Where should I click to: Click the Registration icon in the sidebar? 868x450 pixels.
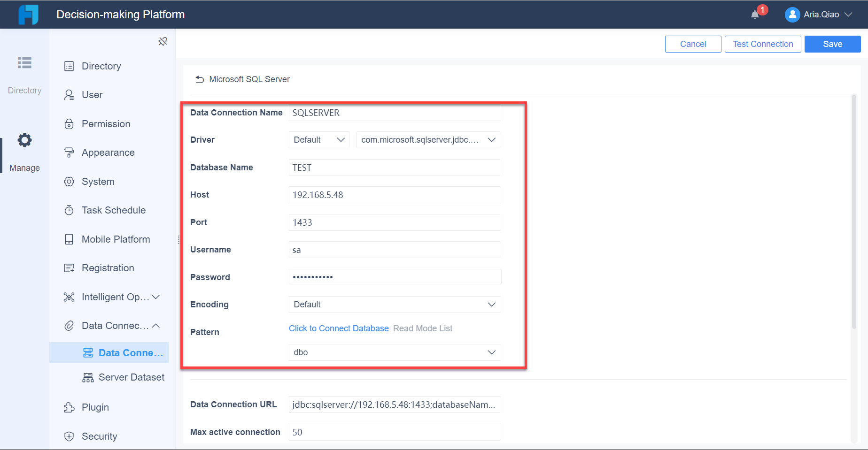(x=69, y=267)
